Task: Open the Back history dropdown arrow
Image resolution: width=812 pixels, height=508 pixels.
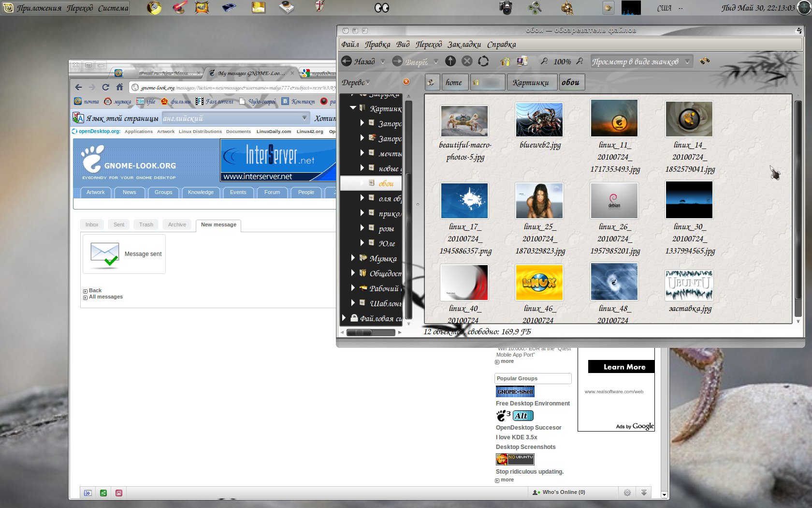Action: point(383,61)
